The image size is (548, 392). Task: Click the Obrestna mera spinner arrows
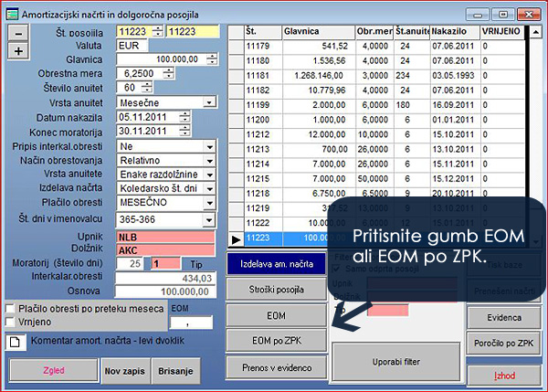pos(171,72)
